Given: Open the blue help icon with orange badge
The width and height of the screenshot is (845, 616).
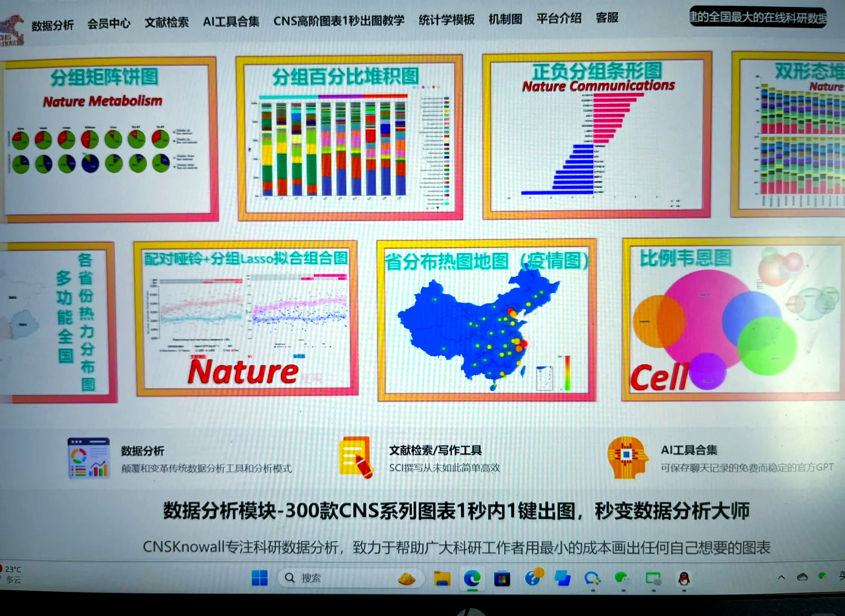Looking at the screenshot, I should (x=533, y=577).
